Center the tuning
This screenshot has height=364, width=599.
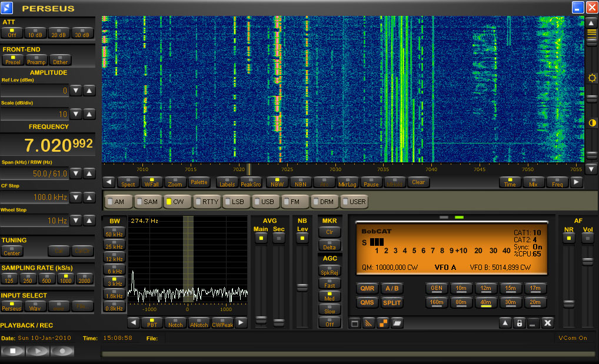(x=12, y=251)
